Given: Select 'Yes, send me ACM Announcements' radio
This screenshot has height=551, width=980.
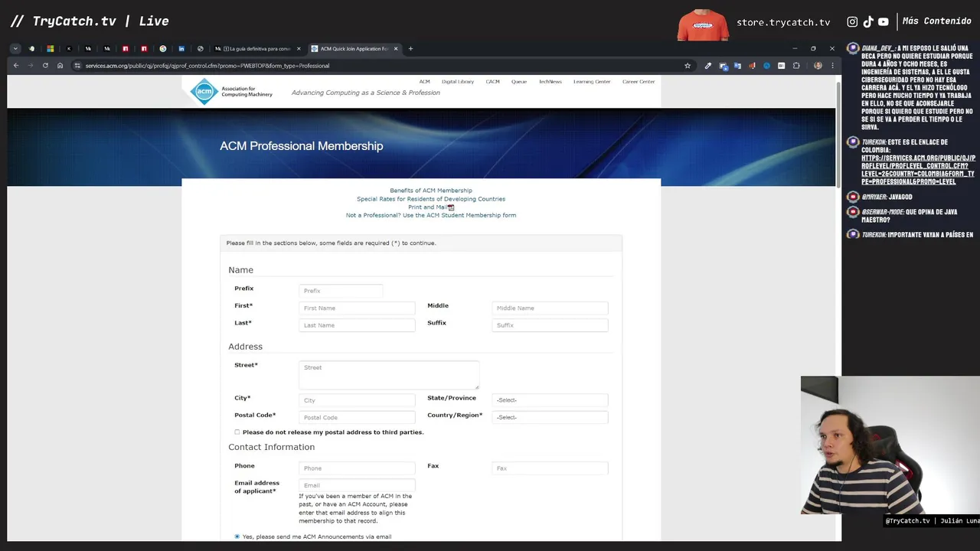Looking at the screenshot, I should click(237, 536).
